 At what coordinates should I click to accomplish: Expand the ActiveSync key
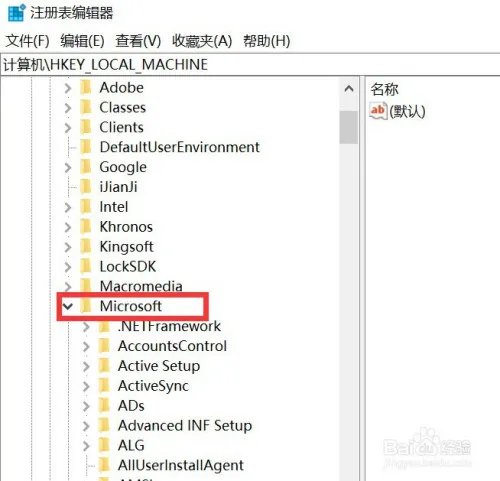(x=86, y=386)
